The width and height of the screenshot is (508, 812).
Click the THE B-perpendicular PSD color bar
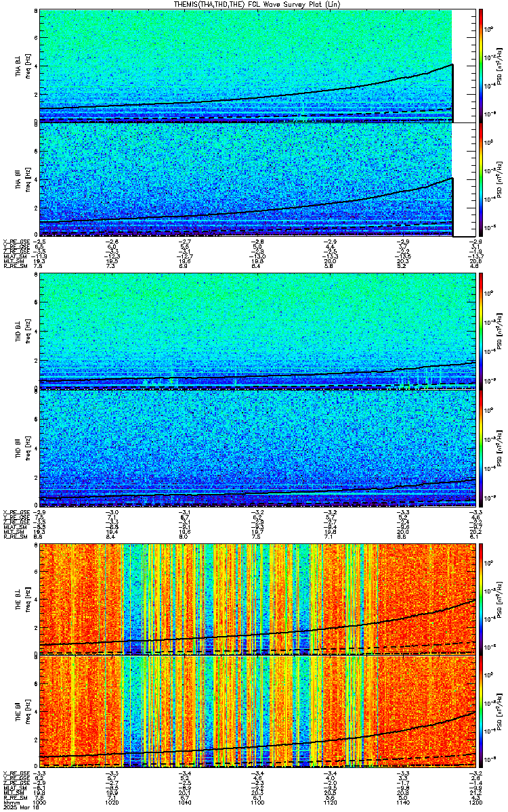[481, 599]
